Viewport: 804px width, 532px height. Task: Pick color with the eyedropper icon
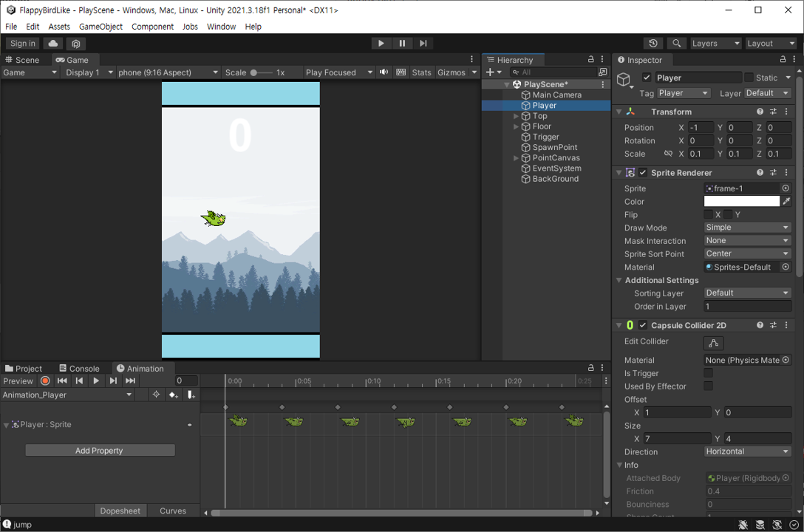tap(786, 202)
